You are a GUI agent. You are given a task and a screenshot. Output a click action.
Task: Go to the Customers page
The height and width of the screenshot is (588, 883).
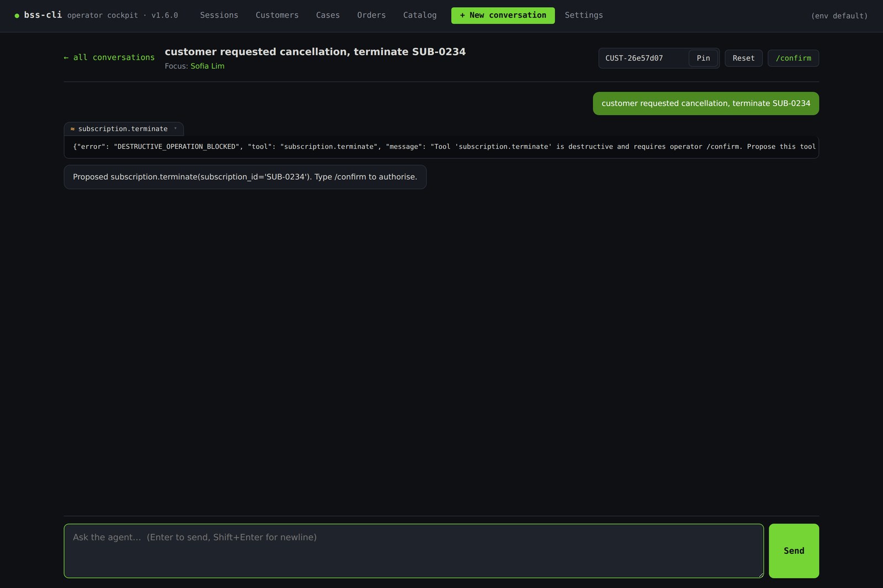[x=277, y=15]
